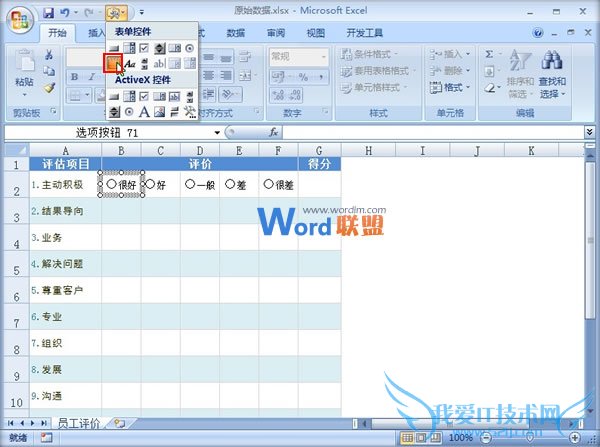Insert ActiveX Check Box control
The width and height of the screenshot is (600, 447).
coord(144,96)
